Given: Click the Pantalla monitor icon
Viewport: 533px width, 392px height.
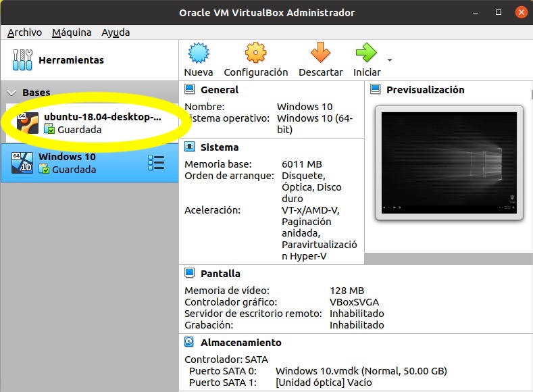Looking at the screenshot, I should (189, 273).
